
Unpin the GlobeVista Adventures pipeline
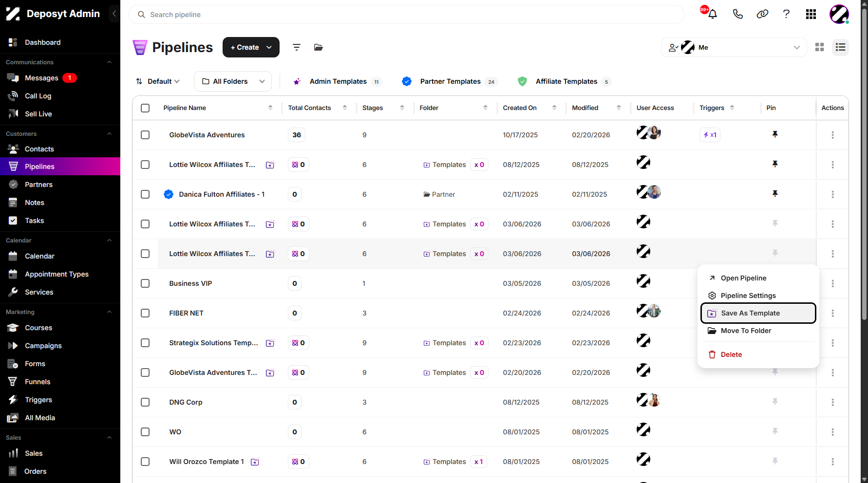[x=775, y=134]
